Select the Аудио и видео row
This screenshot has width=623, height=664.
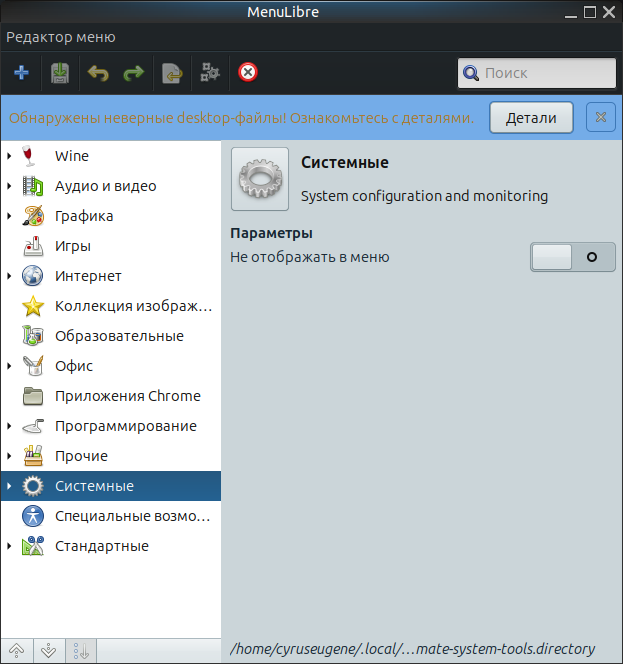[111, 186]
